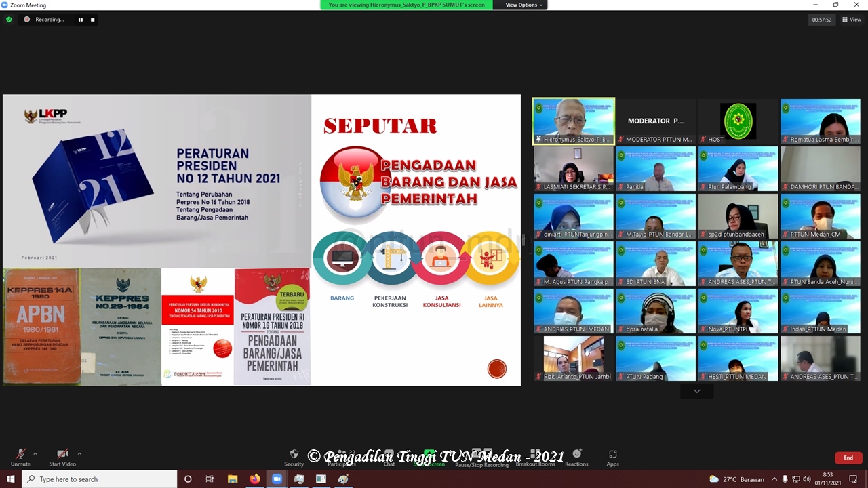The height and width of the screenshot is (488, 868).
Task: Open File Explorer from the taskbar
Action: point(232,479)
